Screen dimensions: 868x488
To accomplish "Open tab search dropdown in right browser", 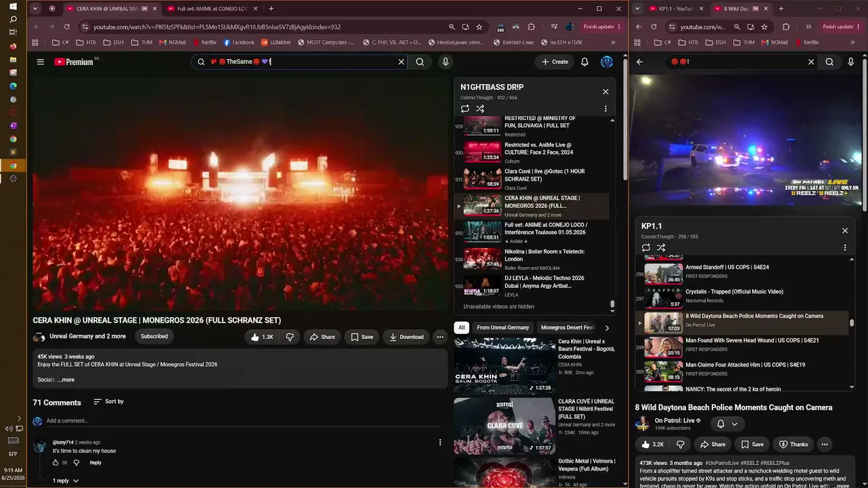I will 637,9.
